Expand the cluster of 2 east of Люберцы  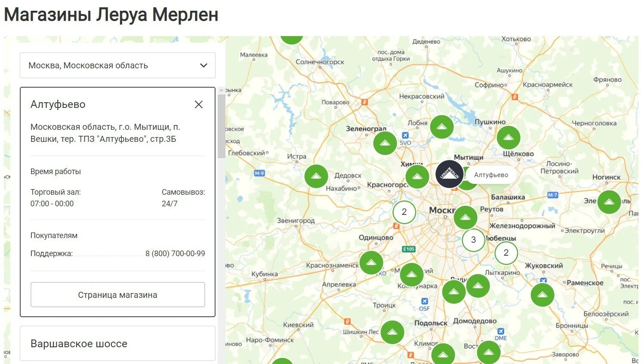pyautogui.click(x=506, y=253)
